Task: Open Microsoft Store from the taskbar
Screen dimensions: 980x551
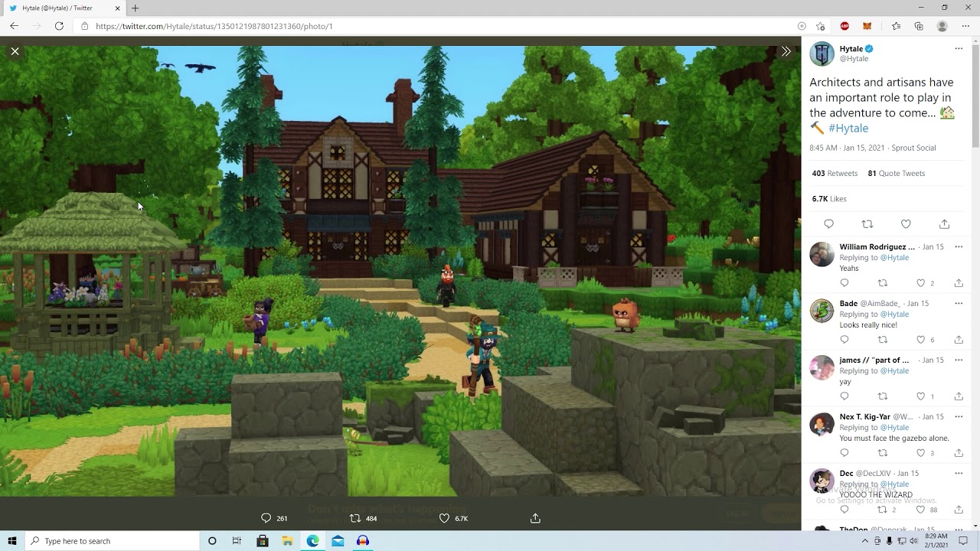Action: pyautogui.click(x=263, y=541)
